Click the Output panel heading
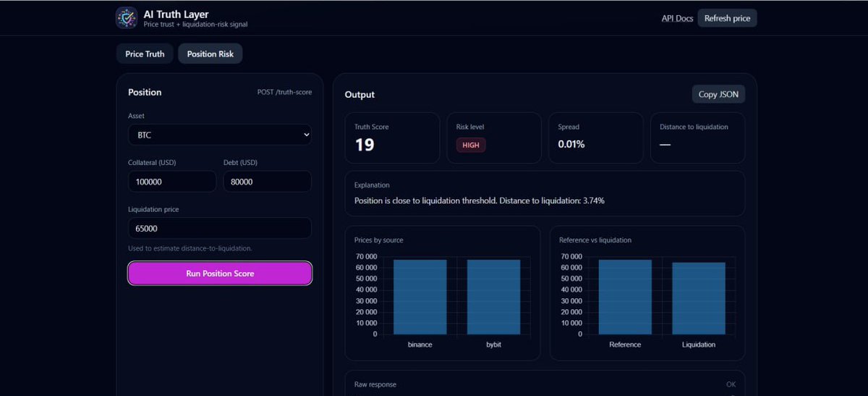Image resolution: width=868 pixels, height=396 pixels. coord(359,94)
